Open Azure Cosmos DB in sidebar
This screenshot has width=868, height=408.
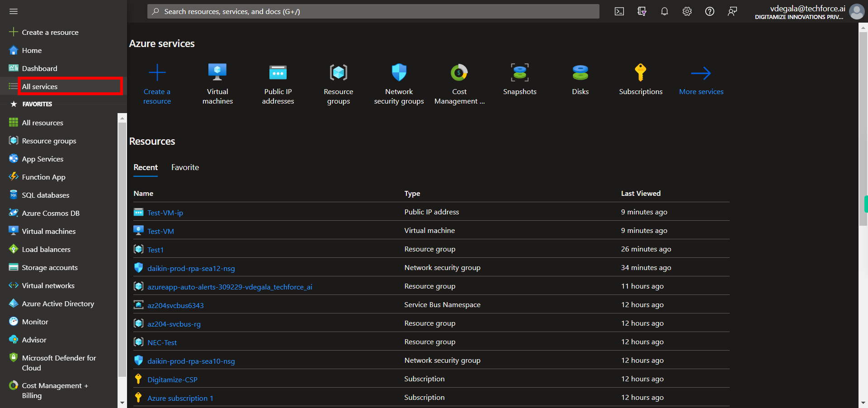coord(51,213)
